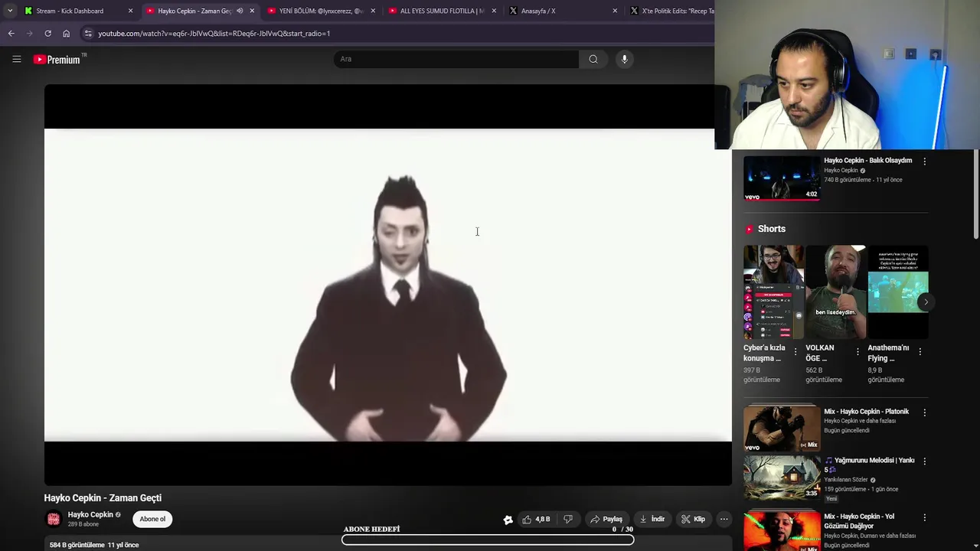Open options for VOLKAN ÖGE short
Image resolution: width=980 pixels, height=551 pixels.
[857, 352]
